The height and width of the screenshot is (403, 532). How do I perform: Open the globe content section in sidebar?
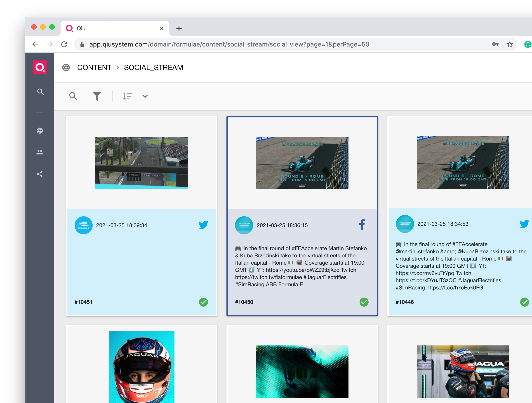click(x=40, y=130)
